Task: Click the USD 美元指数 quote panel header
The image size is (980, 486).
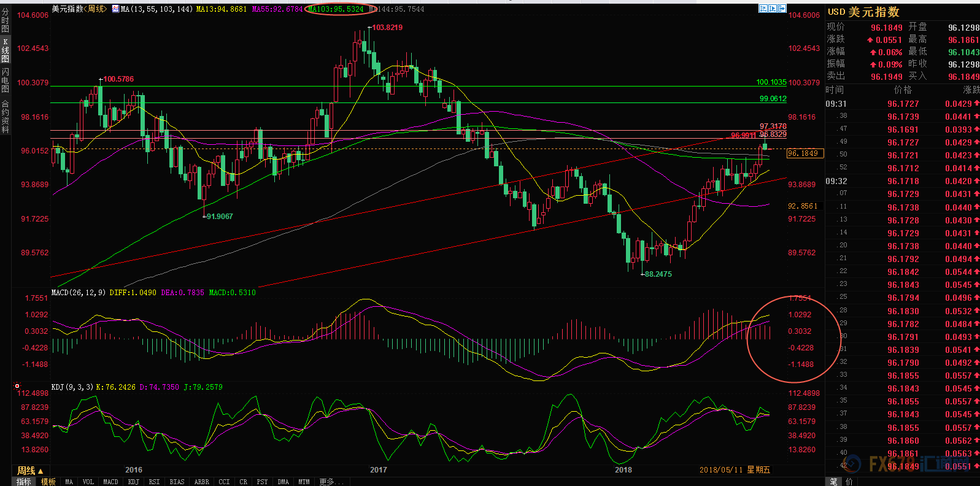Action: coord(863,12)
